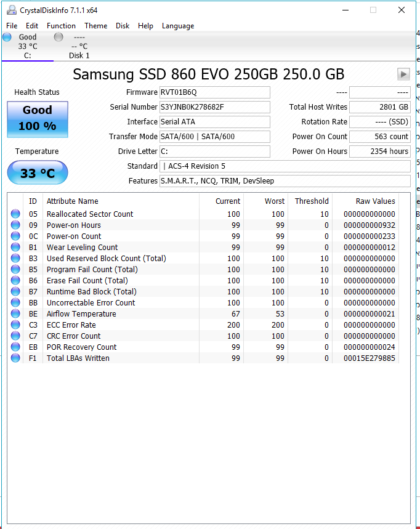Select the Reallocated Sector Count attribute name
This screenshot has height=529, width=420.
[x=90, y=214]
